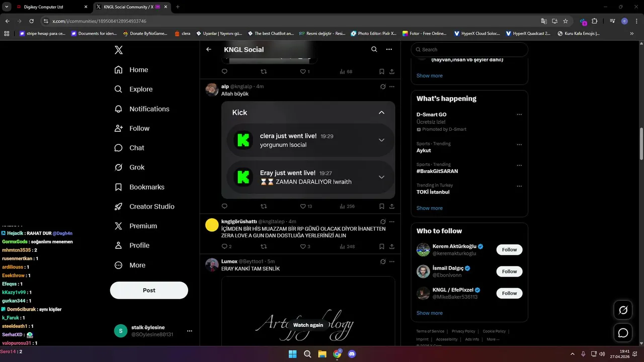This screenshot has width=644, height=362.
Task: Click the X logo in sidebar
Action: [x=119, y=50]
